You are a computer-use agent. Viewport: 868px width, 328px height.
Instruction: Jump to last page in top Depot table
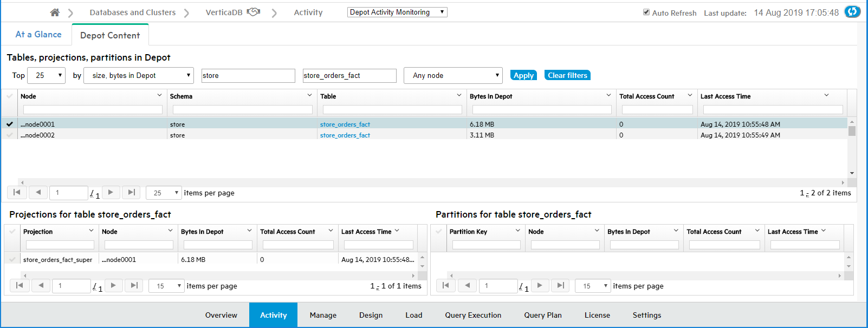click(x=131, y=192)
